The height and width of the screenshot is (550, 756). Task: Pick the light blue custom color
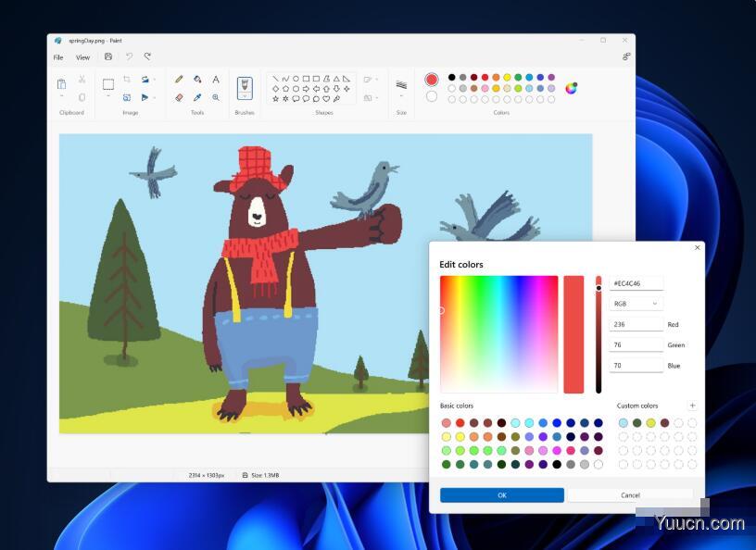tap(624, 423)
